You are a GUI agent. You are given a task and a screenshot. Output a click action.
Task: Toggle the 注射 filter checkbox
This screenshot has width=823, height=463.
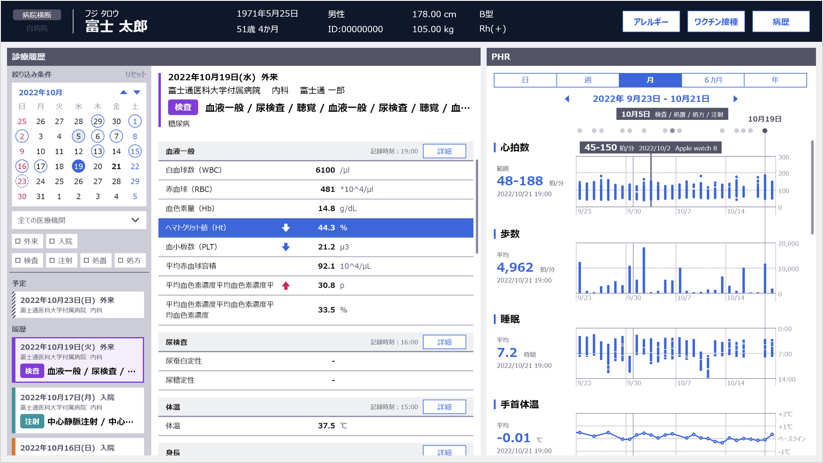pos(52,260)
